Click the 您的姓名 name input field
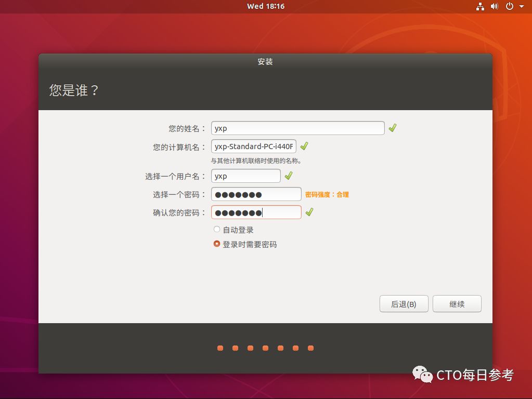 [297, 127]
